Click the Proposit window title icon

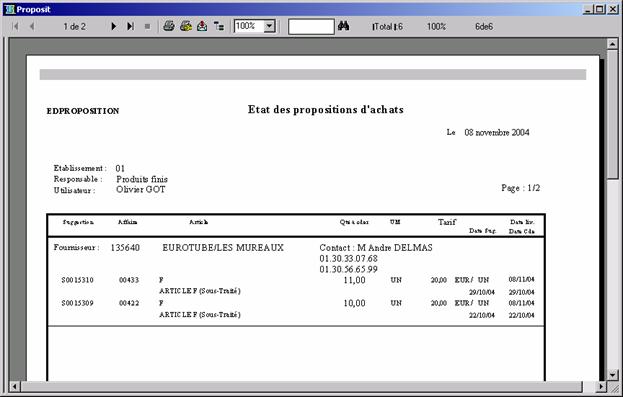click(x=10, y=9)
